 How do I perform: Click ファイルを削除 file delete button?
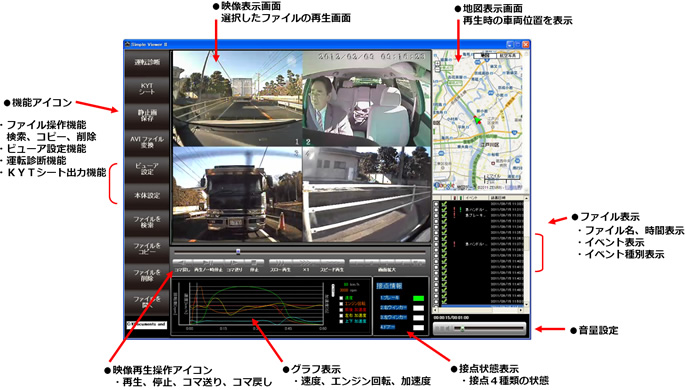pyautogui.click(x=147, y=275)
